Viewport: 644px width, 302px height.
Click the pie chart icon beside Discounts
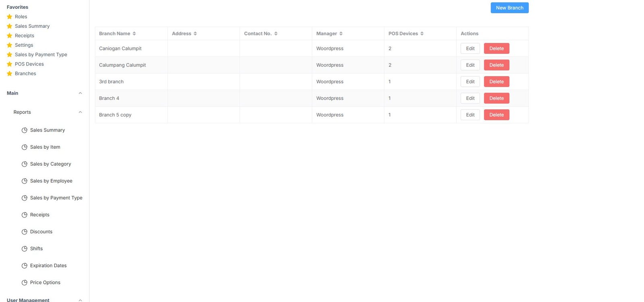click(24, 232)
